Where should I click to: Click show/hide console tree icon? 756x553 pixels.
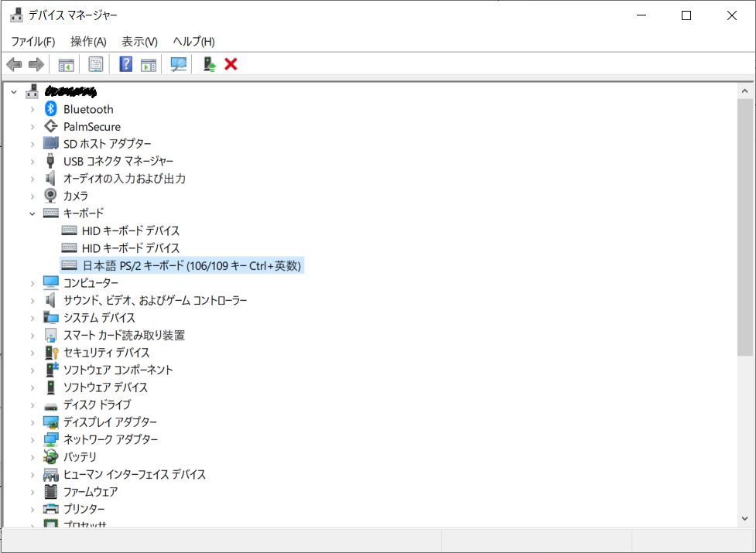click(67, 64)
